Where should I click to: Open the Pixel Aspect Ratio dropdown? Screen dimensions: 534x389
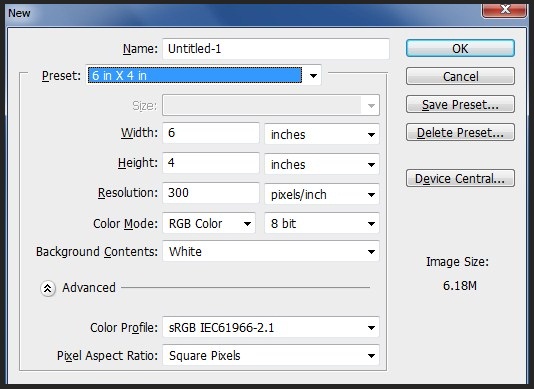pos(271,355)
